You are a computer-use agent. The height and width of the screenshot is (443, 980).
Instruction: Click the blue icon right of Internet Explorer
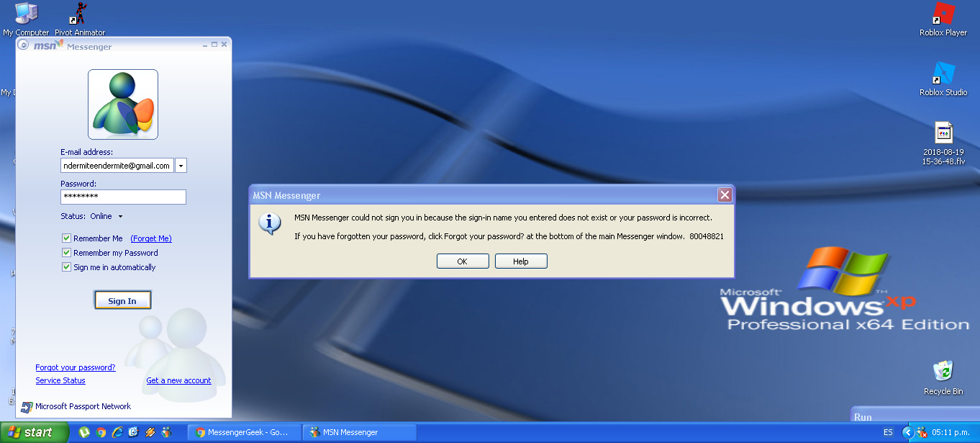pyautogui.click(x=134, y=432)
